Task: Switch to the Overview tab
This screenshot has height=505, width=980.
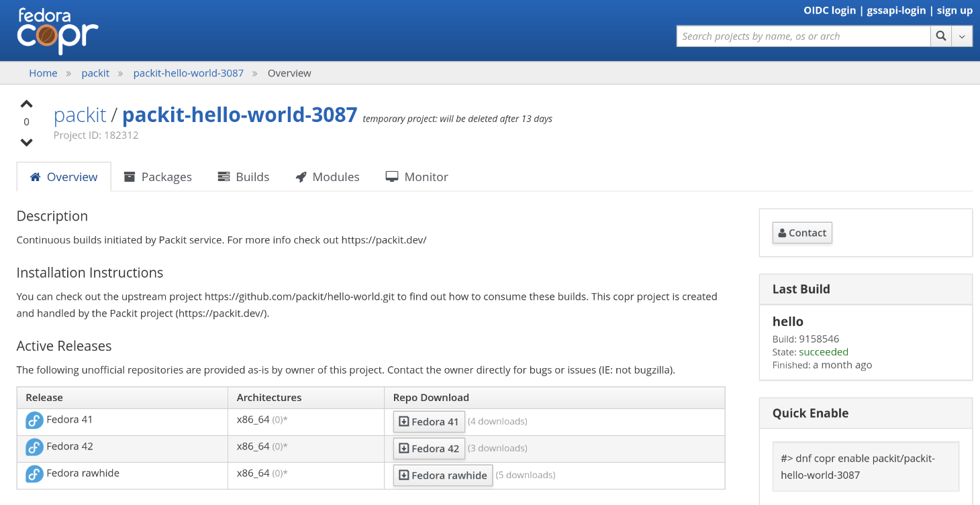Action: coord(64,177)
